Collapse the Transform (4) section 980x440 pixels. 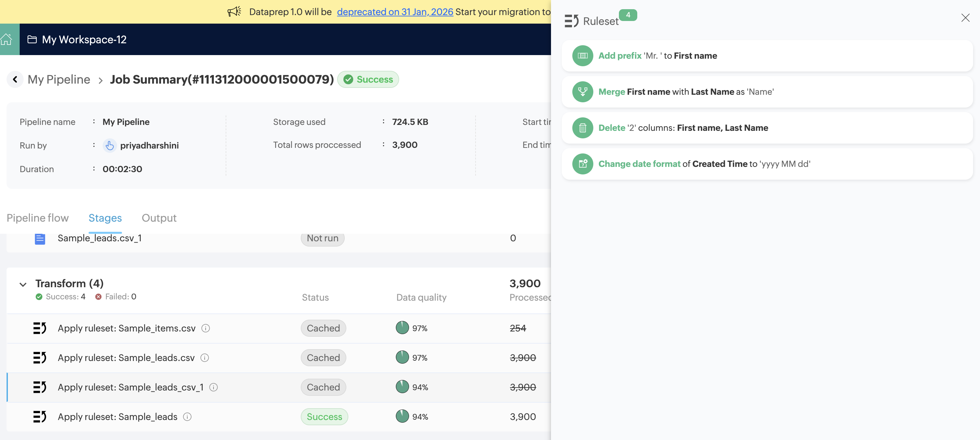tap(23, 285)
